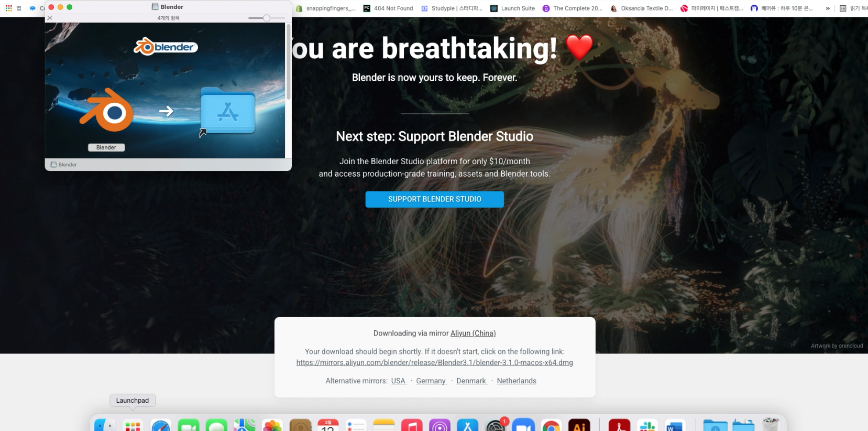Open the Trash in the Dock
Screen dimensions: 868x431
pyautogui.click(x=771, y=425)
